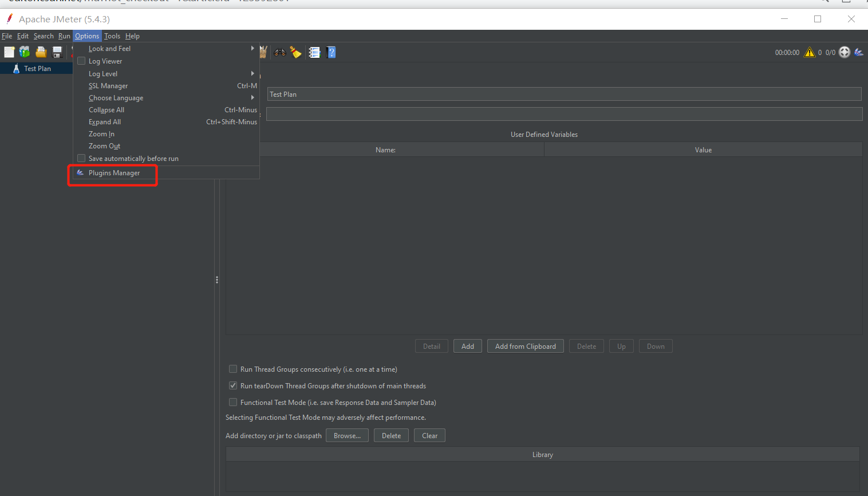This screenshot has height=496, width=868.
Task: Click the Up button under variables table
Action: (622, 346)
